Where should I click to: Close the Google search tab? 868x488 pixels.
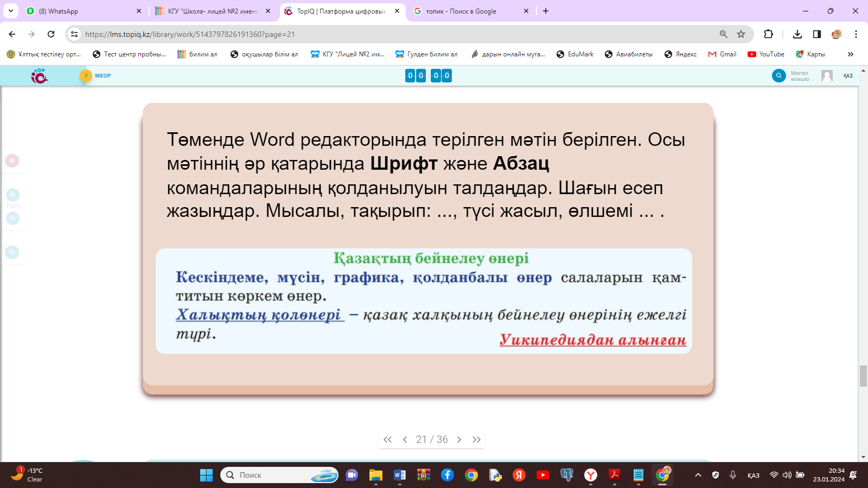(x=526, y=11)
